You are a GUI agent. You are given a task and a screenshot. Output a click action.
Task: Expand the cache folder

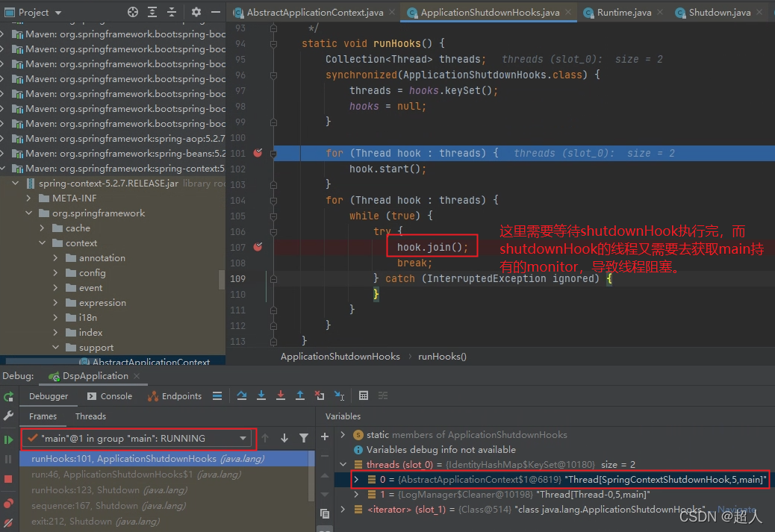42,228
